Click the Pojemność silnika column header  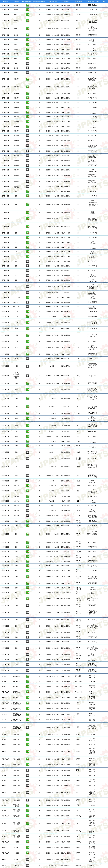click(39, 2)
